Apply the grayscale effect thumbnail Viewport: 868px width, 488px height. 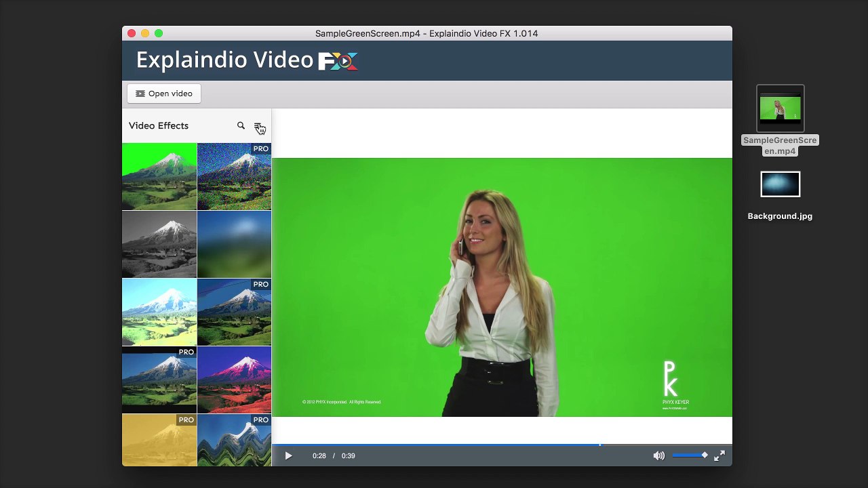[x=159, y=244]
